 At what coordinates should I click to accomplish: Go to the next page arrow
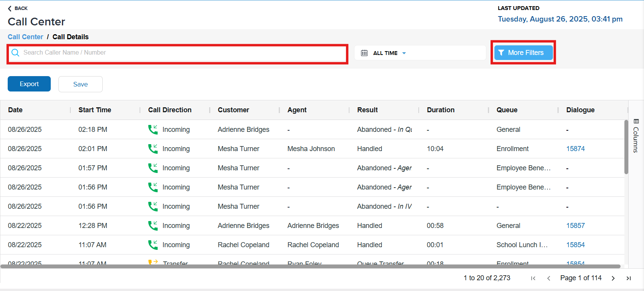point(613,278)
